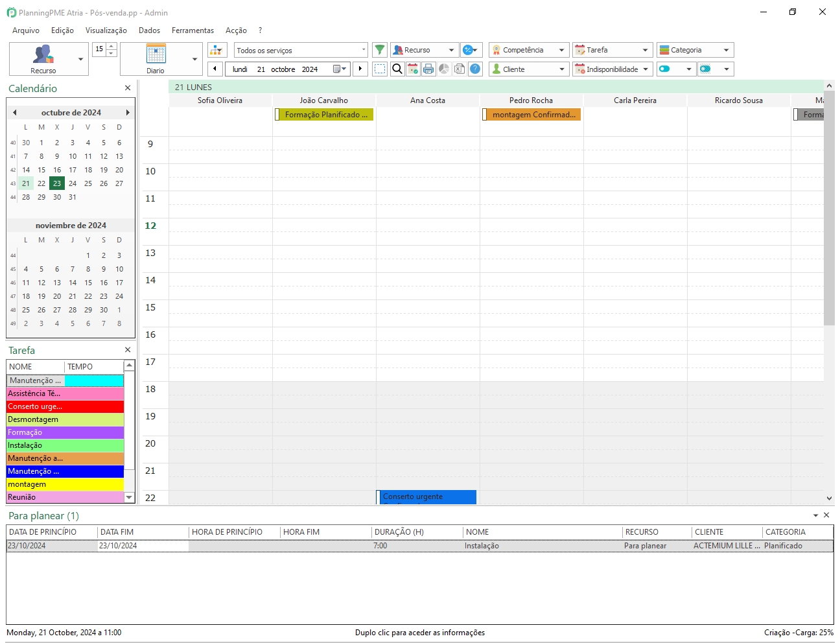This screenshot has height=643, width=840.
Task: Select purple Formação task swatch
Action: pos(65,432)
